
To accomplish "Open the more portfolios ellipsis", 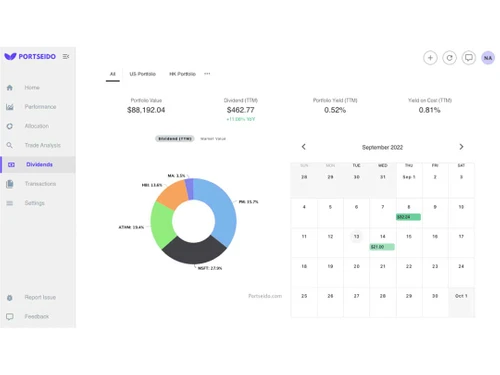I will click(207, 74).
